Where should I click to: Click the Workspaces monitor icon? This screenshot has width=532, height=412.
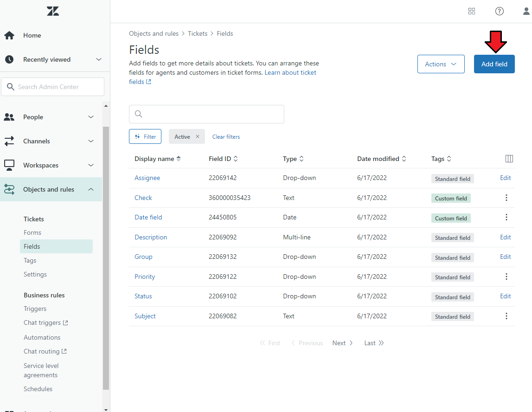coord(9,165)
